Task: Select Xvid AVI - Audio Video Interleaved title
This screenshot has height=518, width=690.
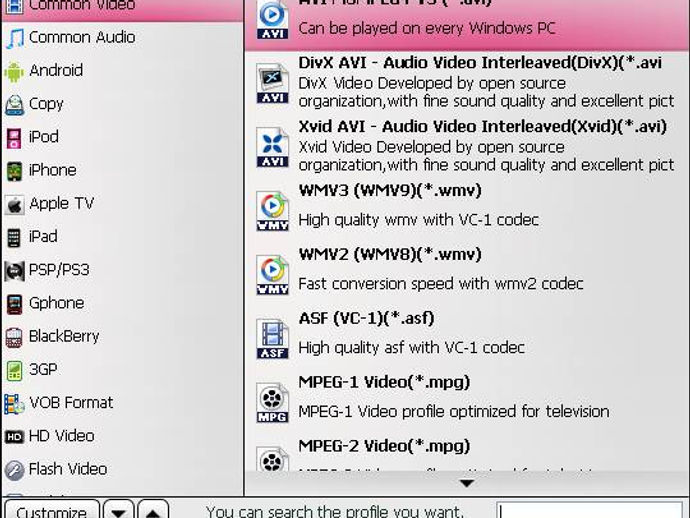Action: pyautogui.click(x=482, y=127)
